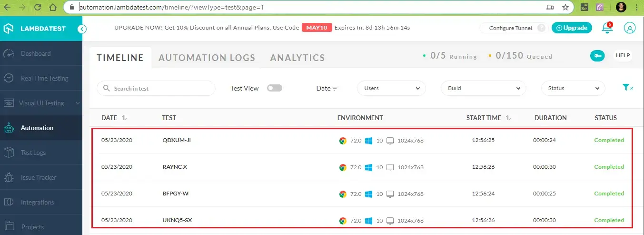
Task: Collapse sidebar with the arrow icon
Action: pos(82,29)
